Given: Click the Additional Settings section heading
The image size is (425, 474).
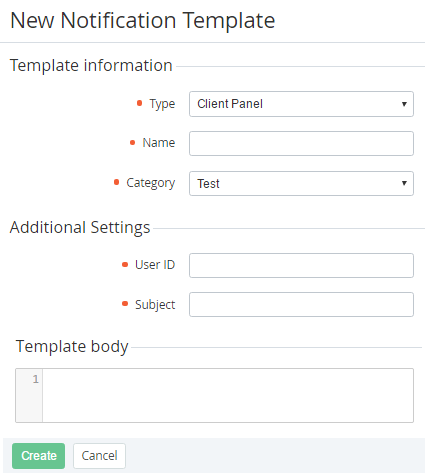Looking at the screenshot, I should click(x=80, y=228).
